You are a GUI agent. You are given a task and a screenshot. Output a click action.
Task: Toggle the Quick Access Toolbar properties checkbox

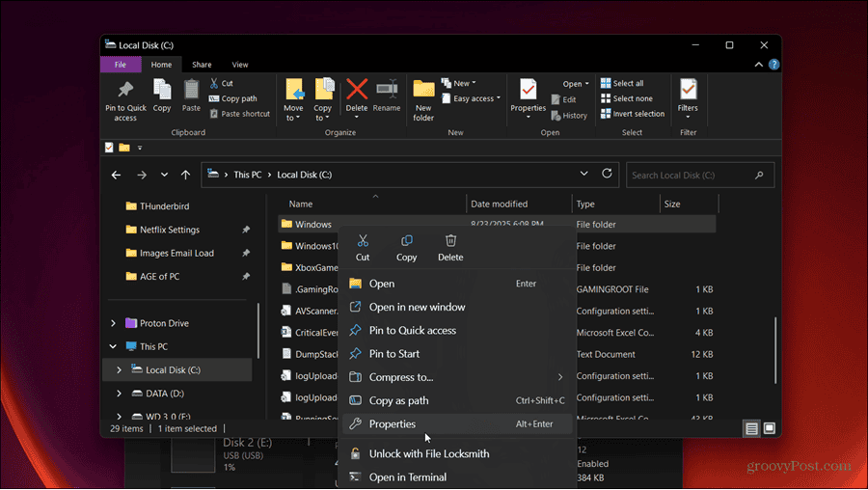point(109,148)
